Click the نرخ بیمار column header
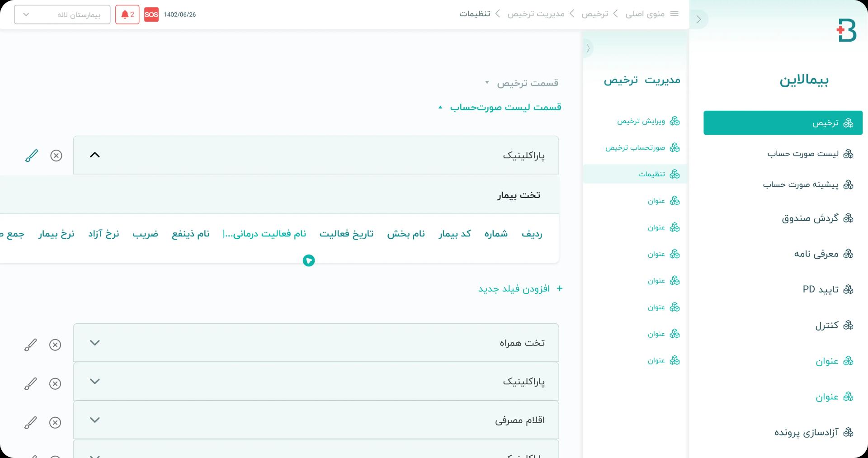This screenshot has width=868, height=458. coord(56,234)
